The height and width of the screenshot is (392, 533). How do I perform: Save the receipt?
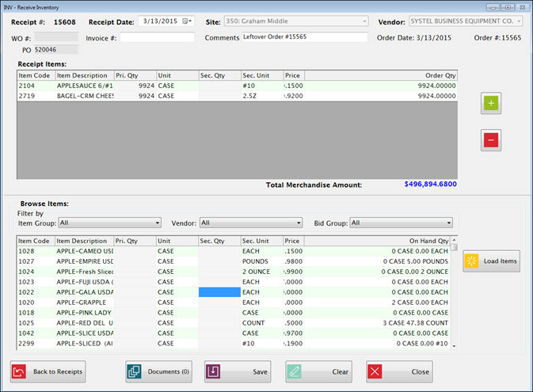[x=238, y=371]
